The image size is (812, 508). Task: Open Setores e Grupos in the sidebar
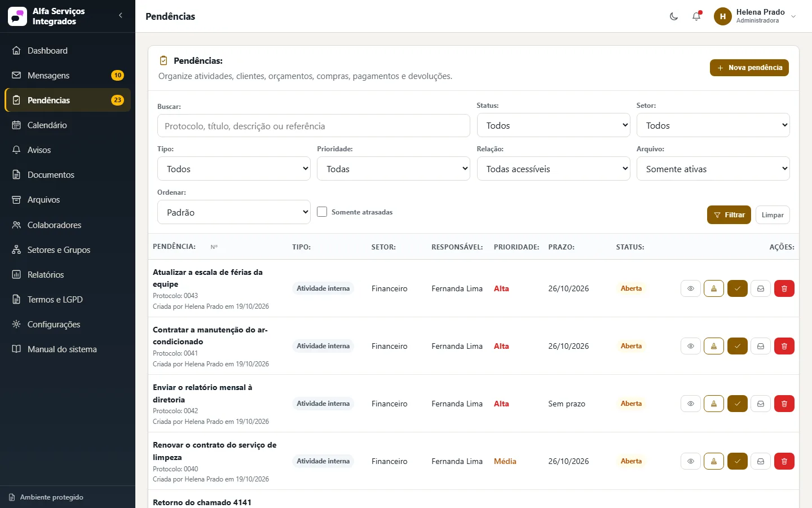pyautogui.click(x=68, y=249)
